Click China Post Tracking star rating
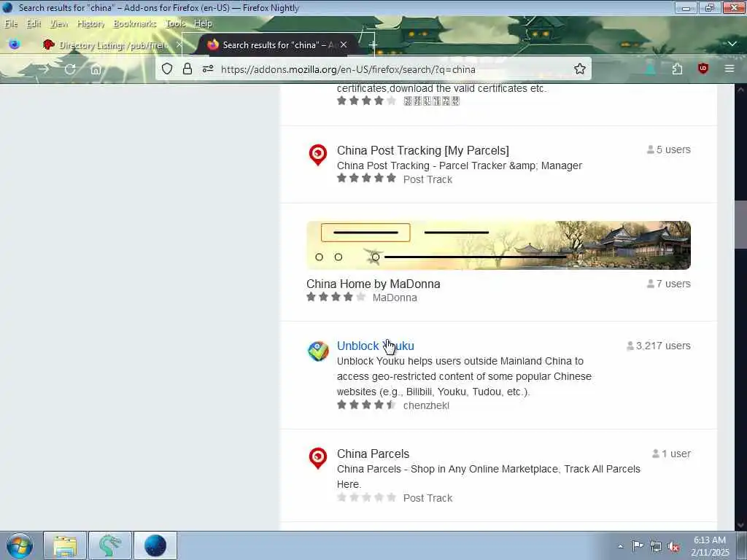Screen dimensions: 747x560 coord(366,179)
